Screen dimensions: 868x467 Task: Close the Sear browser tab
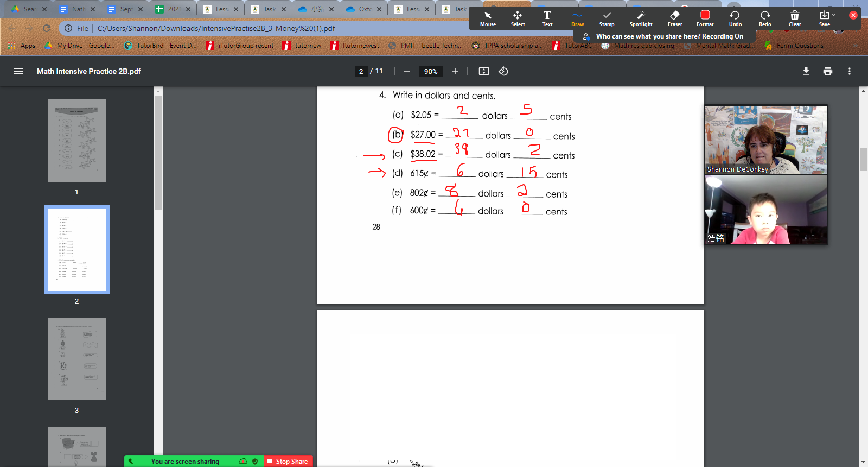45,9
